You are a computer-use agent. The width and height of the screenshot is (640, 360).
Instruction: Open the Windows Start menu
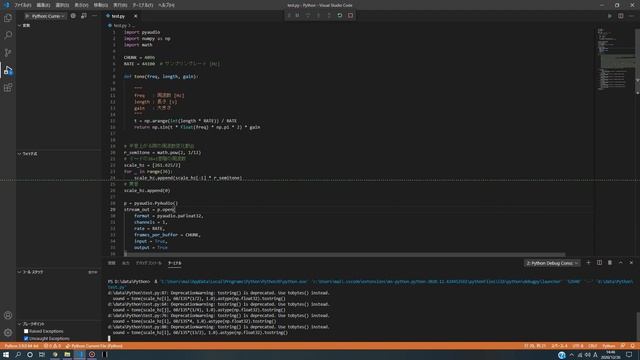point(6,355)
